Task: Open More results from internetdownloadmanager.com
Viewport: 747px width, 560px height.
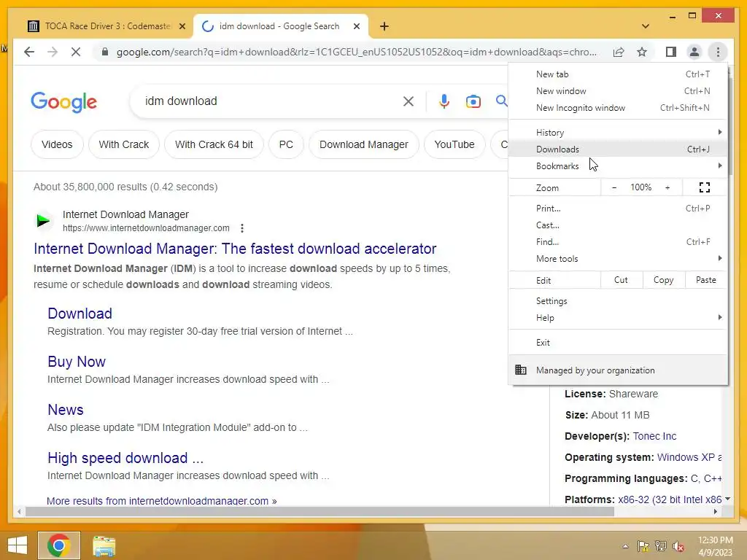Action: click(162, 500)
